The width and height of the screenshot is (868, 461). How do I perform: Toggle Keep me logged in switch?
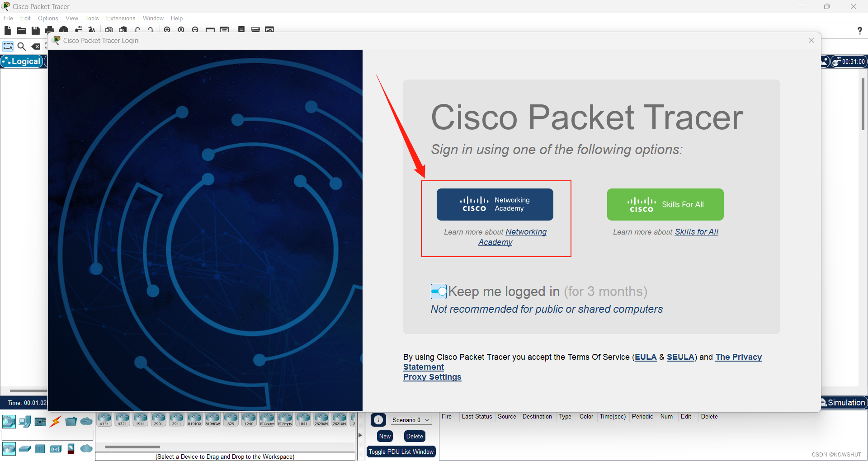coord(439,292)
